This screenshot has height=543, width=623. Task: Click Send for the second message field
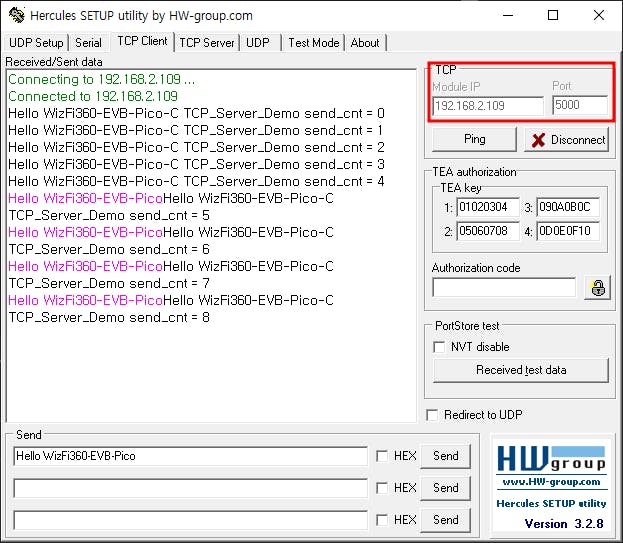pos(445,488)
